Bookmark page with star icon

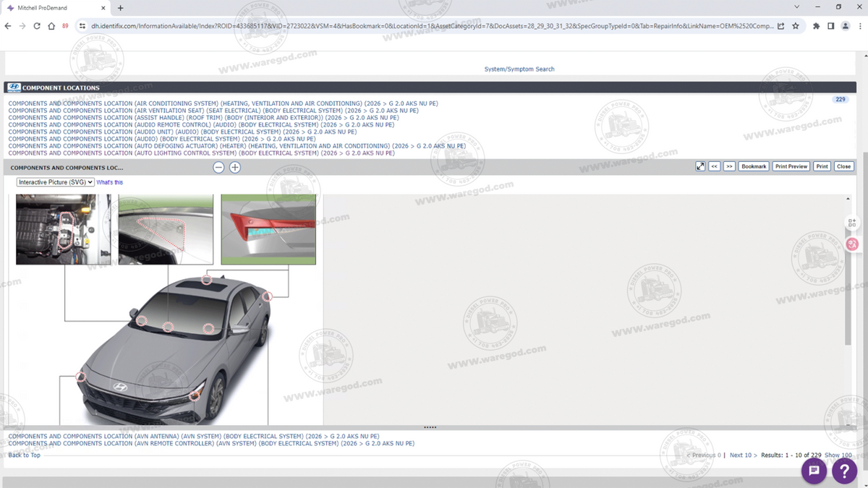pos(796,26)
